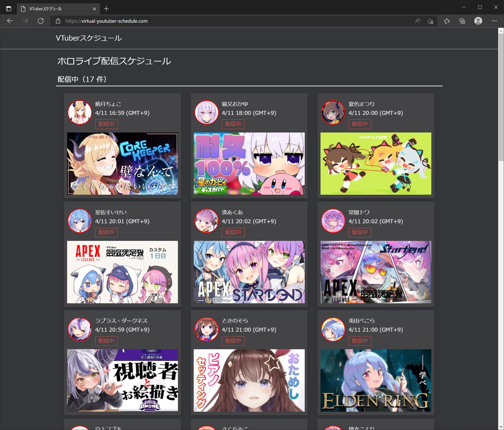Open the tab actions menu icon

pos(9,9)
